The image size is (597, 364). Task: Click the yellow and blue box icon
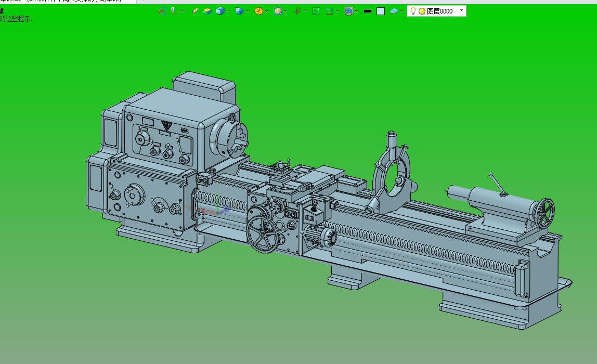(207, 11)
